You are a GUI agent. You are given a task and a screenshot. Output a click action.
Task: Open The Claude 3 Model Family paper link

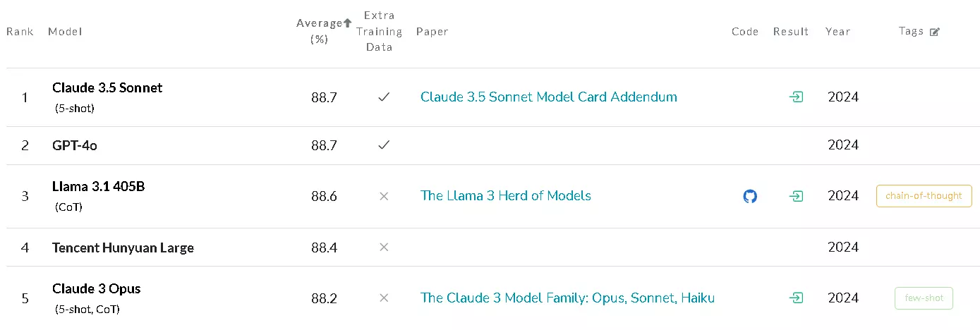tap(568, 298)
